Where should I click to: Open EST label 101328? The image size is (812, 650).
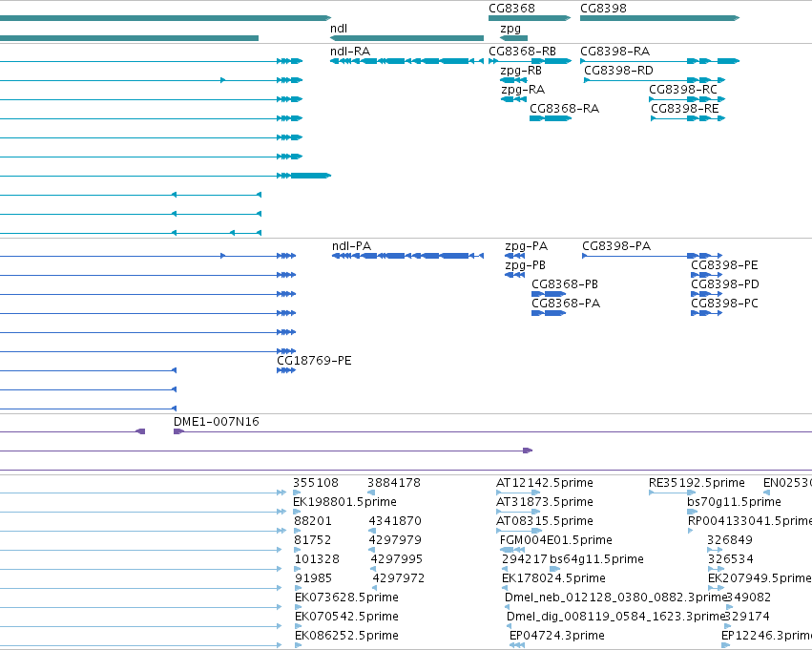point(317,559)
